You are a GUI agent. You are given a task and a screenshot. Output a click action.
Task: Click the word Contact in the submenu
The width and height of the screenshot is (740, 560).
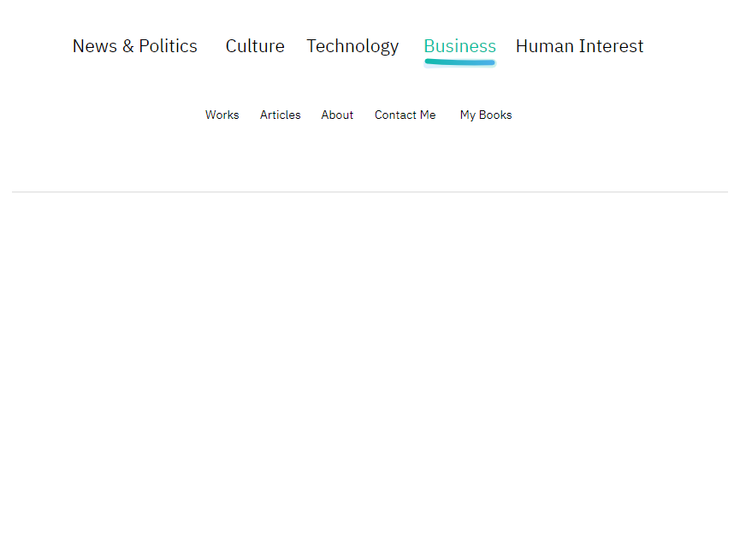(395, 115)
